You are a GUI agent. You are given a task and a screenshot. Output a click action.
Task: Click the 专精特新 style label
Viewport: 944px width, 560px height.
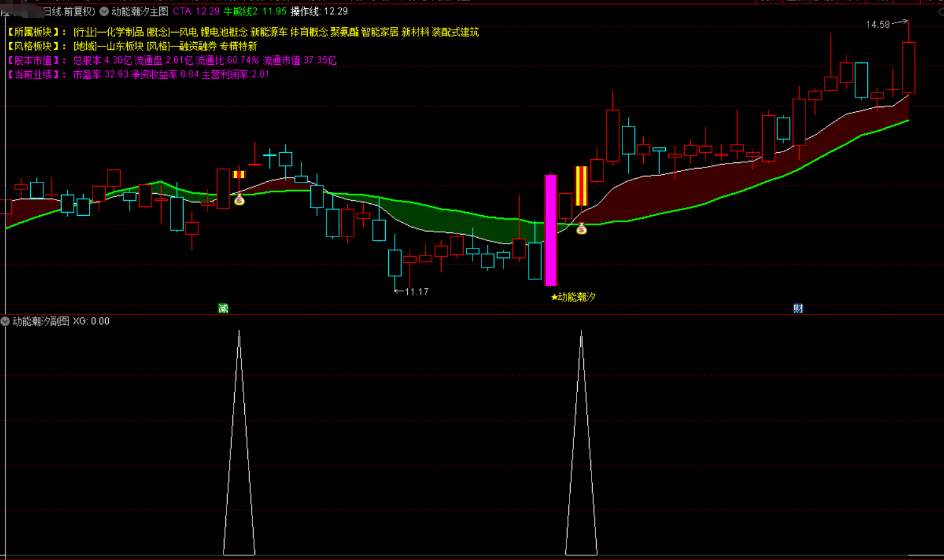click(239, 47)
